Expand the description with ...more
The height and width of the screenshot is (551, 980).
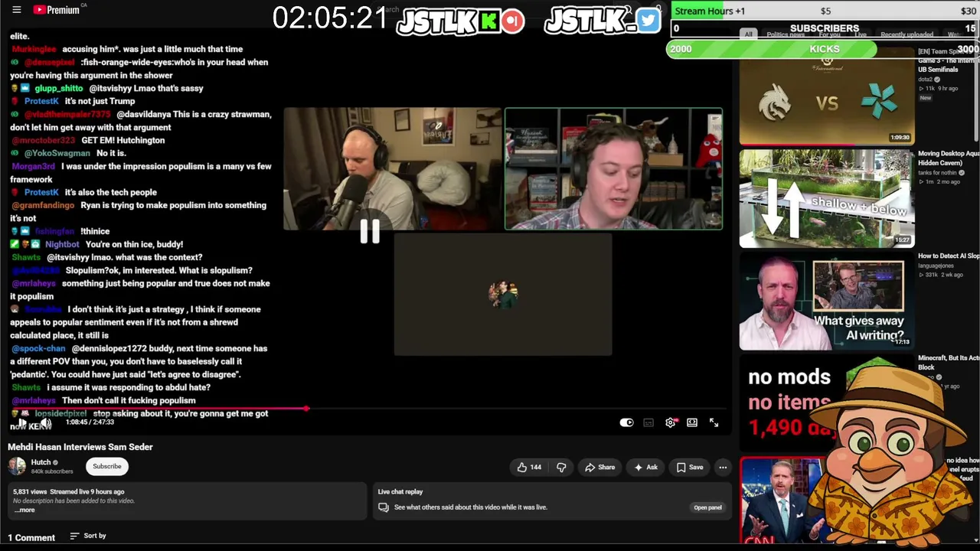(x=24, y=510)
